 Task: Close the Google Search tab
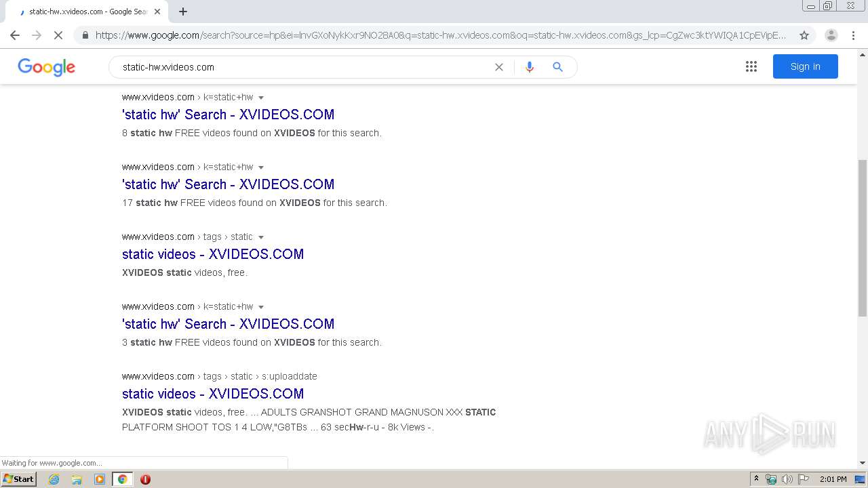coord(157,12)
